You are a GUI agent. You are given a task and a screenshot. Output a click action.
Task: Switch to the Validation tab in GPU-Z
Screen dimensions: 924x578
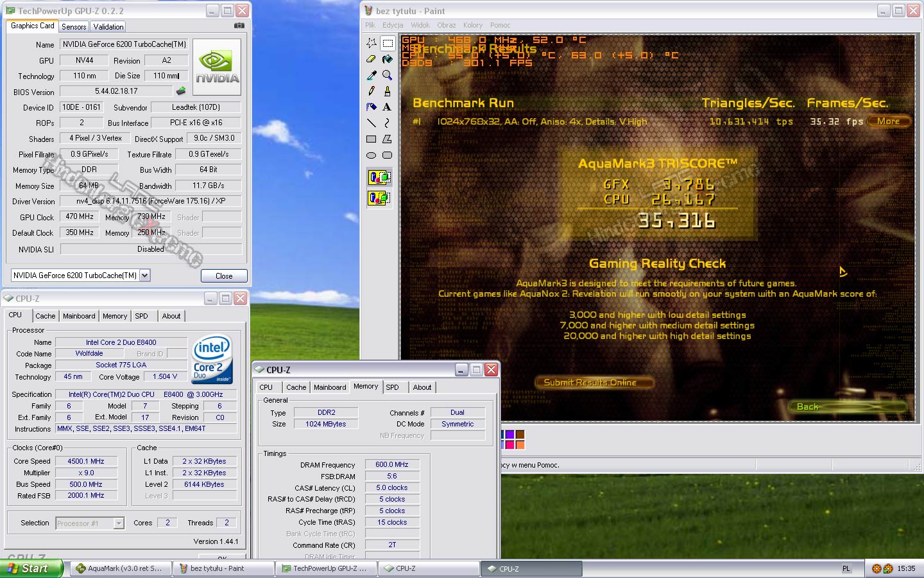pos(108,26)
